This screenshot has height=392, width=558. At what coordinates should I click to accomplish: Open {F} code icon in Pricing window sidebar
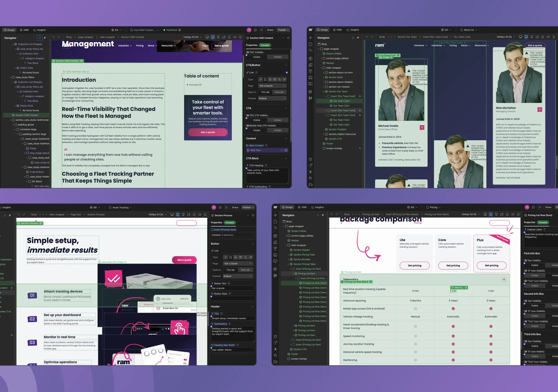pyautogui.click(x=275, y=275)
